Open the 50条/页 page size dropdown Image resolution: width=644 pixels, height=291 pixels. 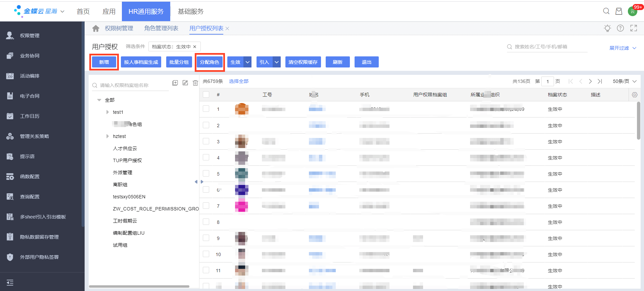click(624, 81)
